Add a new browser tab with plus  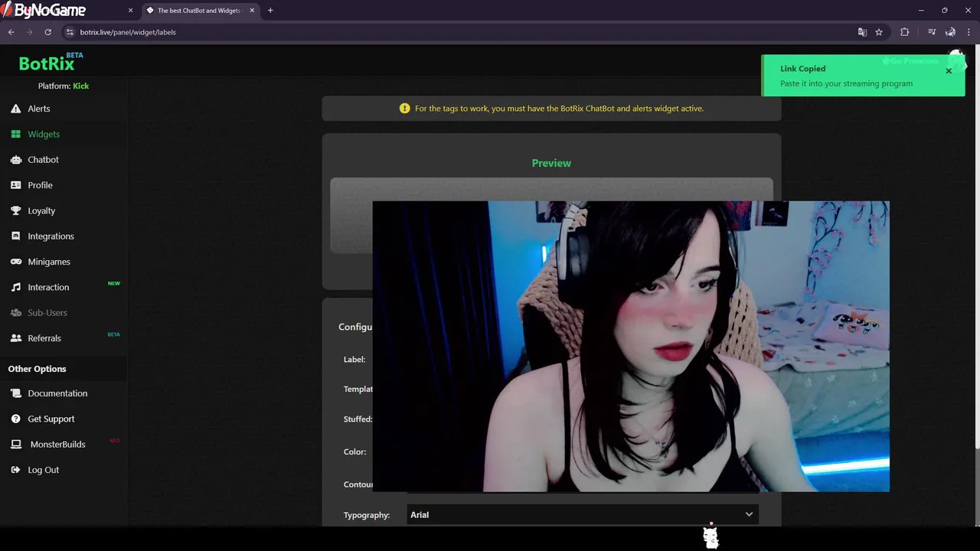270,11
